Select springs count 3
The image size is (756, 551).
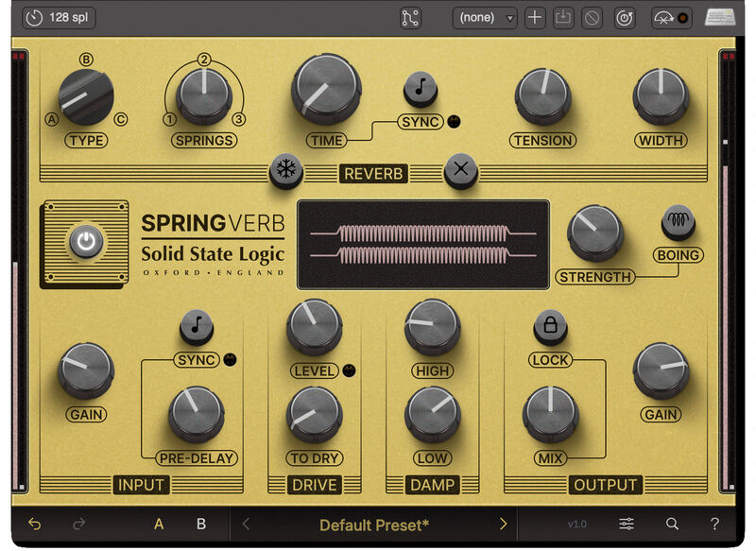[x=239, y=119]
